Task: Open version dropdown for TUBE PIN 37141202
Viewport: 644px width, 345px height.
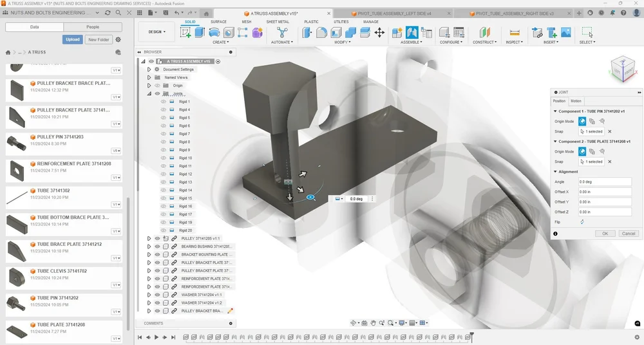Action: (116, 312)
